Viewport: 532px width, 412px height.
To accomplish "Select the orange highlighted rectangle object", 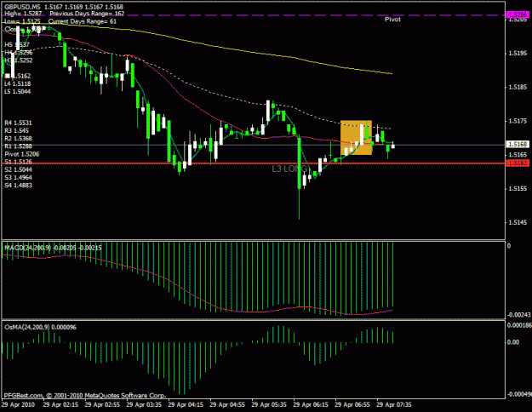I will click(x=356, y=138).
